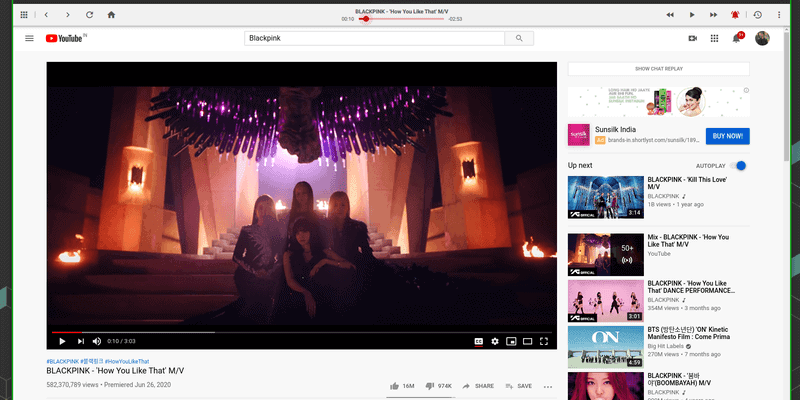
Task: Toggle closed captions CC button
Action: 479,341
